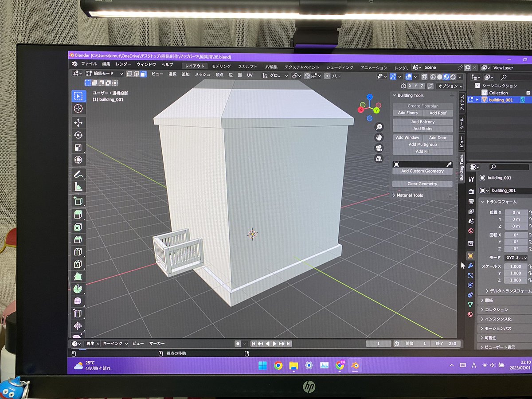Switch to wireframe viewport shading
Screen dimensions: 532x399
tap(433, 77)
